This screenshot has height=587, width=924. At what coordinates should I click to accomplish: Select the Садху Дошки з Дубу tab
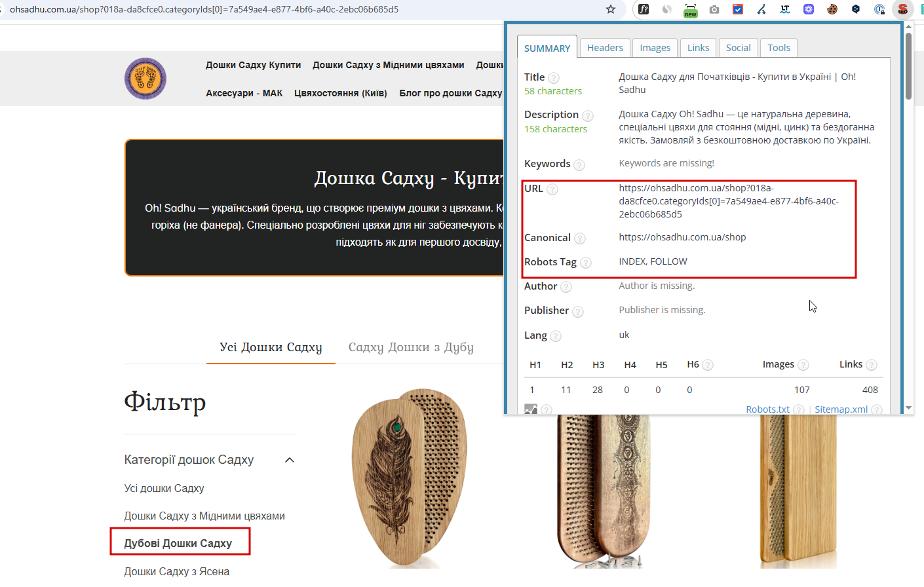click(411, 347)
